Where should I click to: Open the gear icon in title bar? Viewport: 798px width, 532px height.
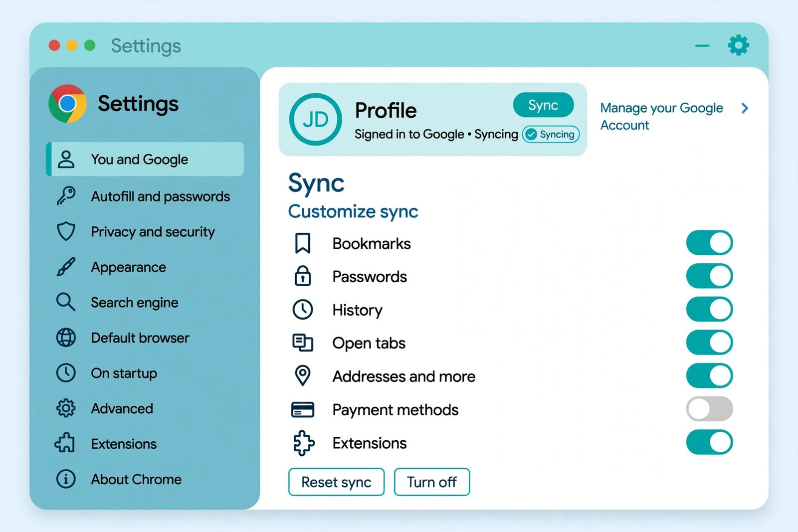(739, 45)
